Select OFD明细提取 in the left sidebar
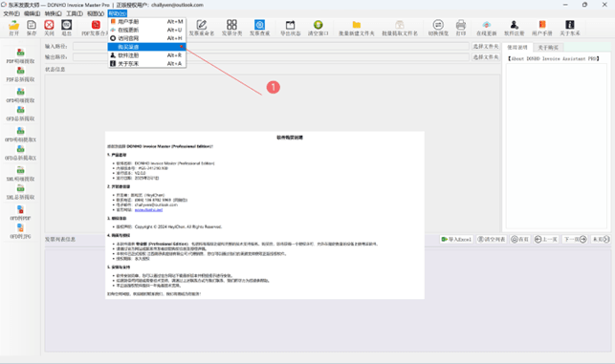This screenshot has height=364, width=615. [x=20, y=96]
